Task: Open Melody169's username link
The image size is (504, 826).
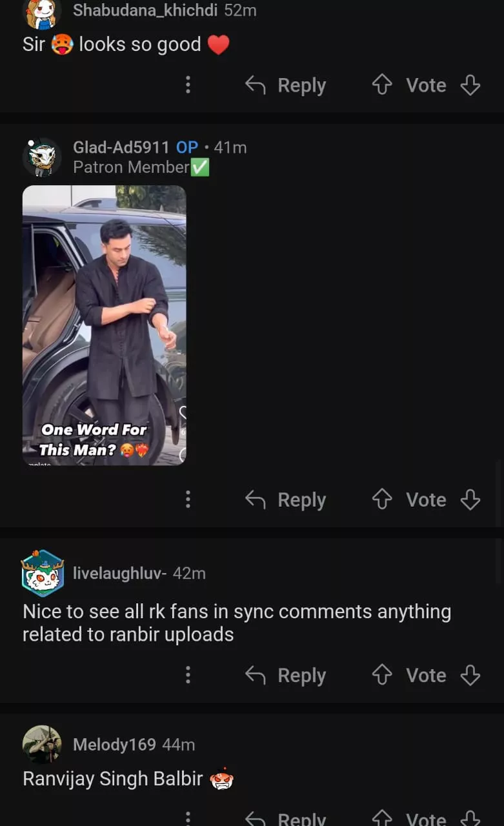Action: (114, 745)
